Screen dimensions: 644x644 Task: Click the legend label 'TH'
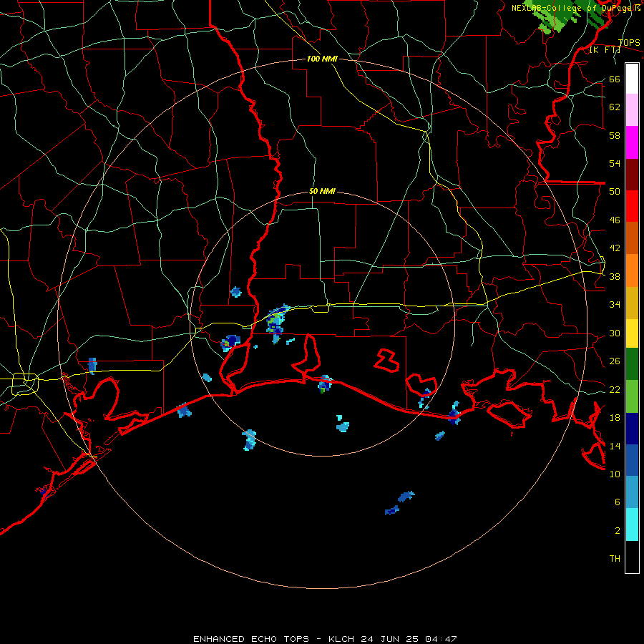[615, 559]
